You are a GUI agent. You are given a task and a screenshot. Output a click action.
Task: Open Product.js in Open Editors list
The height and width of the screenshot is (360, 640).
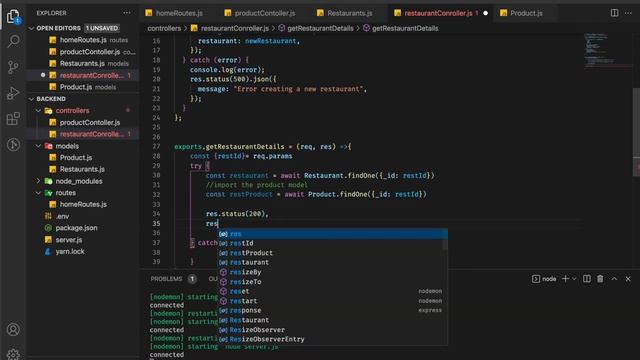pos(83,87)
